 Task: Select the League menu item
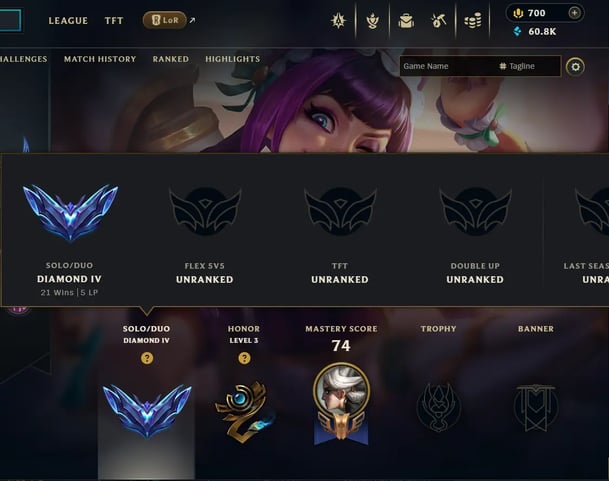coord(68,21)
